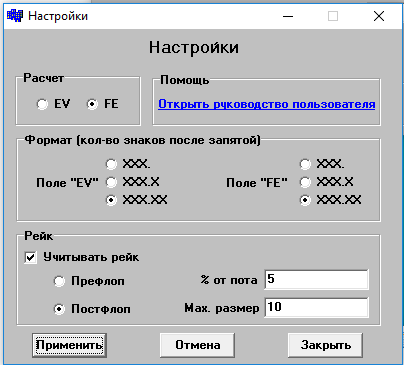This screenshot has height=365, width=404.
Task: Select the FE calculation radio button
Action: pyautogui.click(x=92, y=104)
